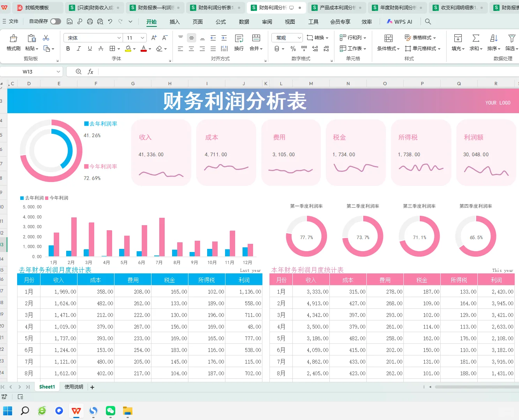The image size is (519, 420).
Task: Open the 插入 (Insert) ribbon tab
Action: 175,22
